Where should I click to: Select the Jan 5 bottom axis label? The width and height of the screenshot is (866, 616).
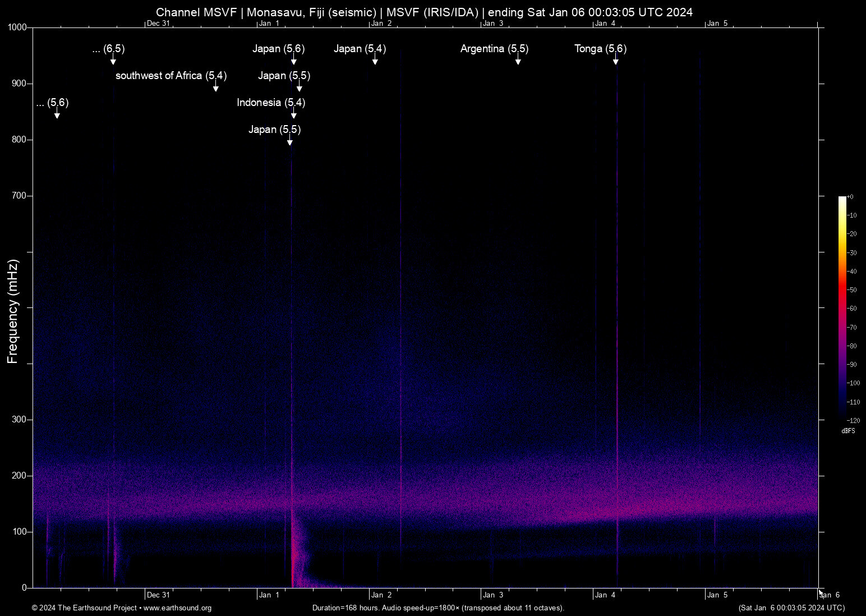(718, 595)
